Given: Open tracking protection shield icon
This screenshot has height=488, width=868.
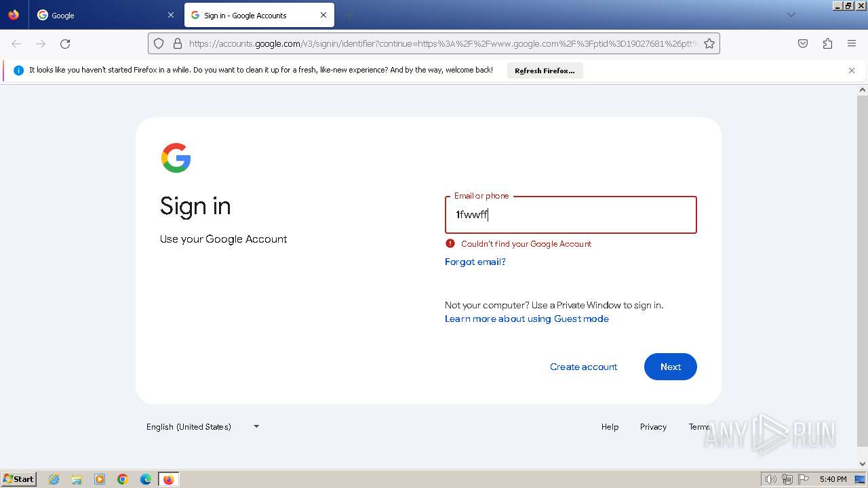Looking at the screenshot, I should point(159,43).
